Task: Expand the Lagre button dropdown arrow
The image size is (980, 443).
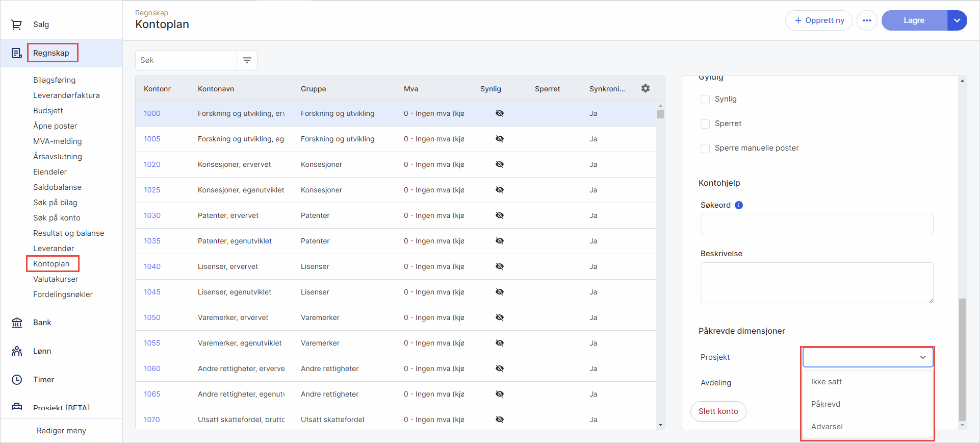Action: pos(957,20)
